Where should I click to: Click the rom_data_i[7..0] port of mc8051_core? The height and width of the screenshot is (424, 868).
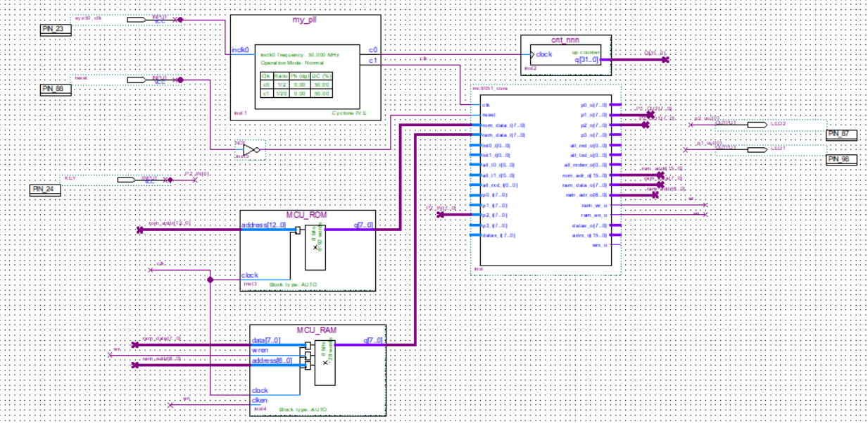click(x=503, y=125)
